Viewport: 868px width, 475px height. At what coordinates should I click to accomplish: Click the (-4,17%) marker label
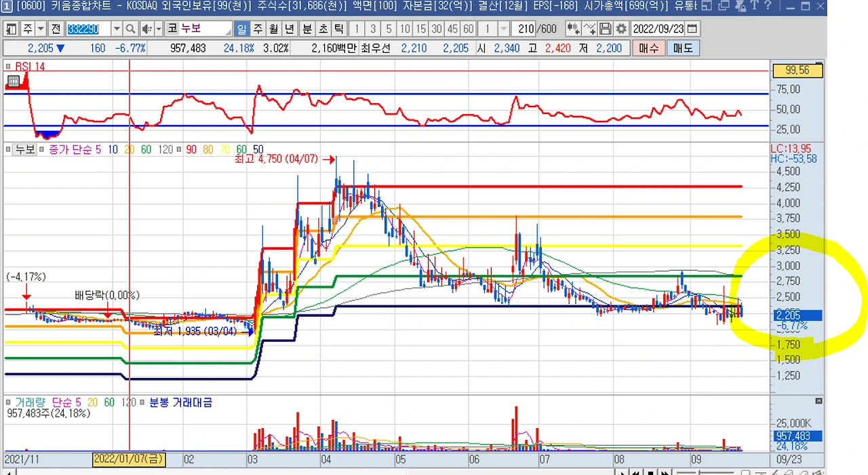26,277
